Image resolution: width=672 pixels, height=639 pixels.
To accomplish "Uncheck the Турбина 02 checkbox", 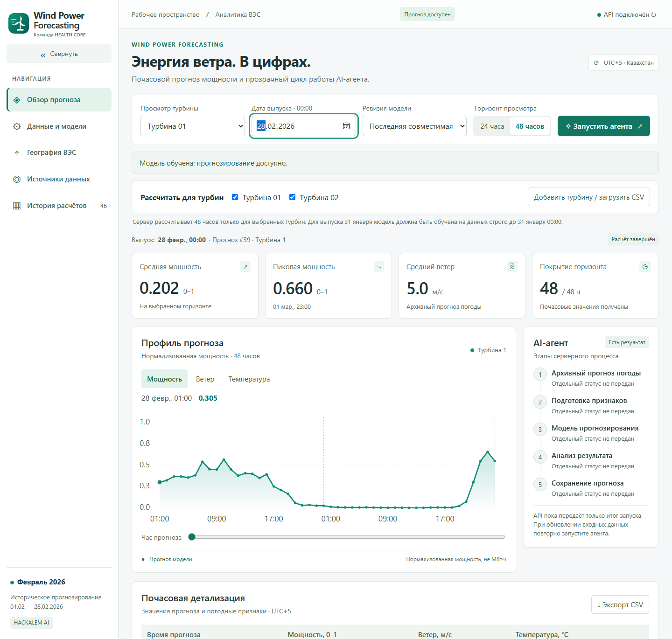I will tap(292, 197).
